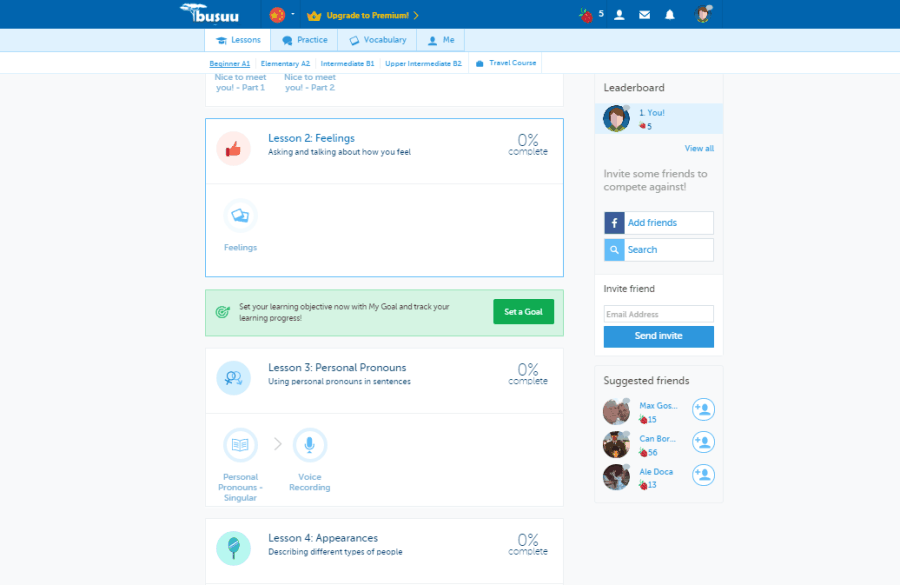
Task: Open Nice to meet you! - Part 2
Action: [x=310, y=82]
